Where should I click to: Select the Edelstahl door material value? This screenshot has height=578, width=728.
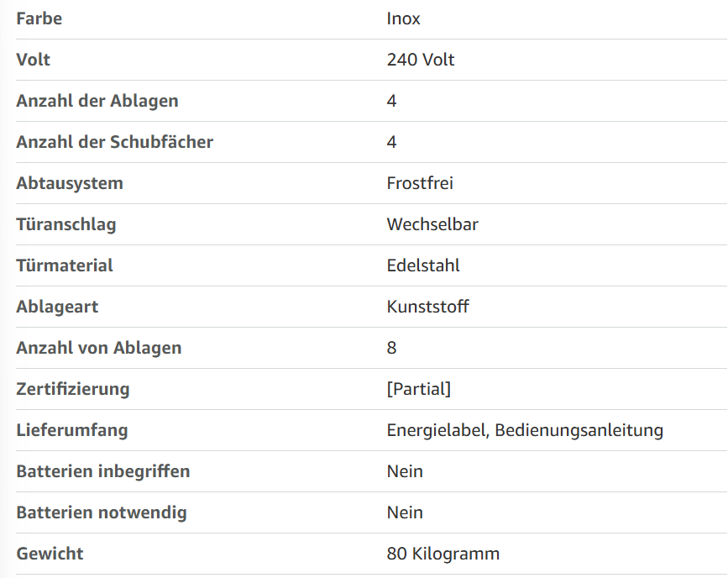423,265
